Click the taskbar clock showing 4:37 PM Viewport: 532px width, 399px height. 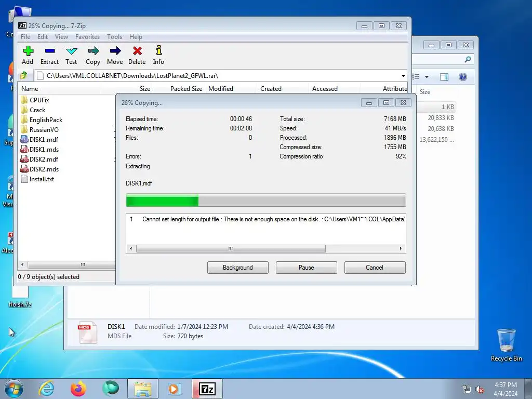(x=506, y=389)
